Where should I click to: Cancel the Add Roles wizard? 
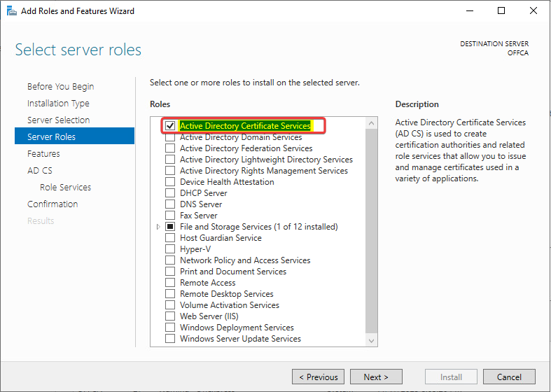coord(509,377)
